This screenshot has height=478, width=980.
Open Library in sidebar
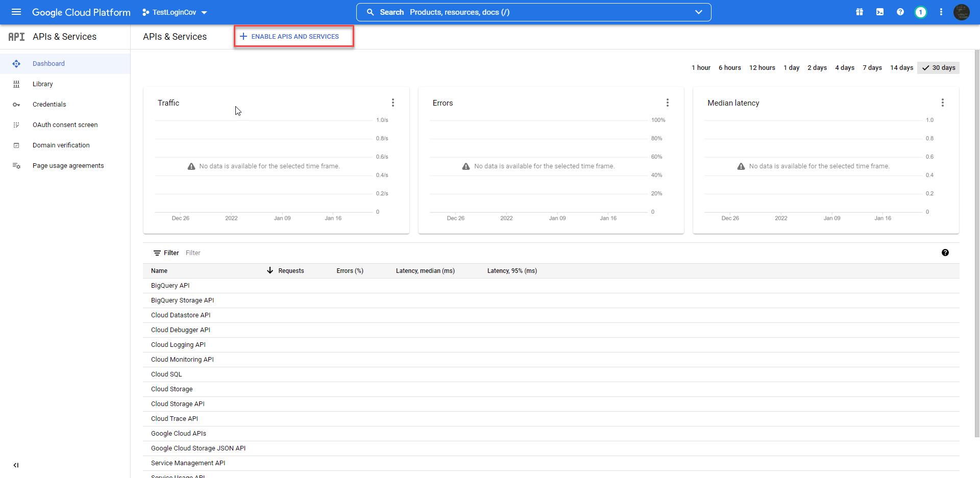point(65,84)
